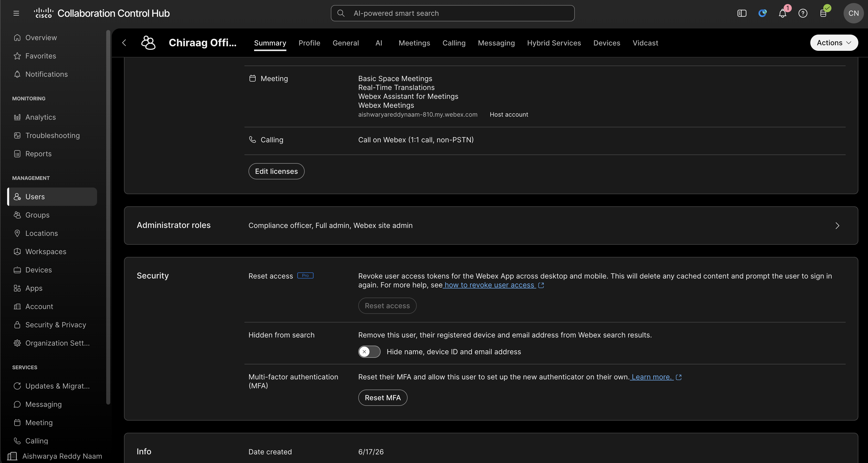Switch to the Profile tab
Viewport: 868px width, 463px height.
pyautogui.click(x=309, y=43)
